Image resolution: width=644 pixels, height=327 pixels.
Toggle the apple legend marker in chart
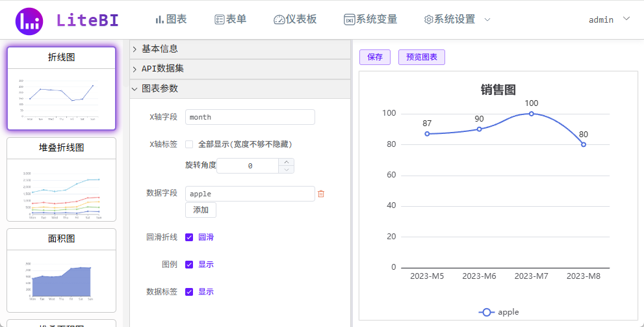click(486, 312)
